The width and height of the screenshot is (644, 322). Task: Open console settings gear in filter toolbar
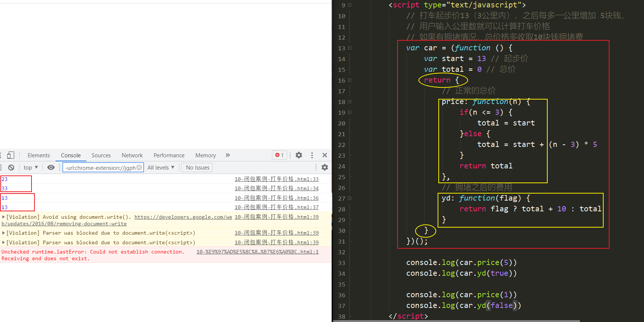click(x=325, y=167)
